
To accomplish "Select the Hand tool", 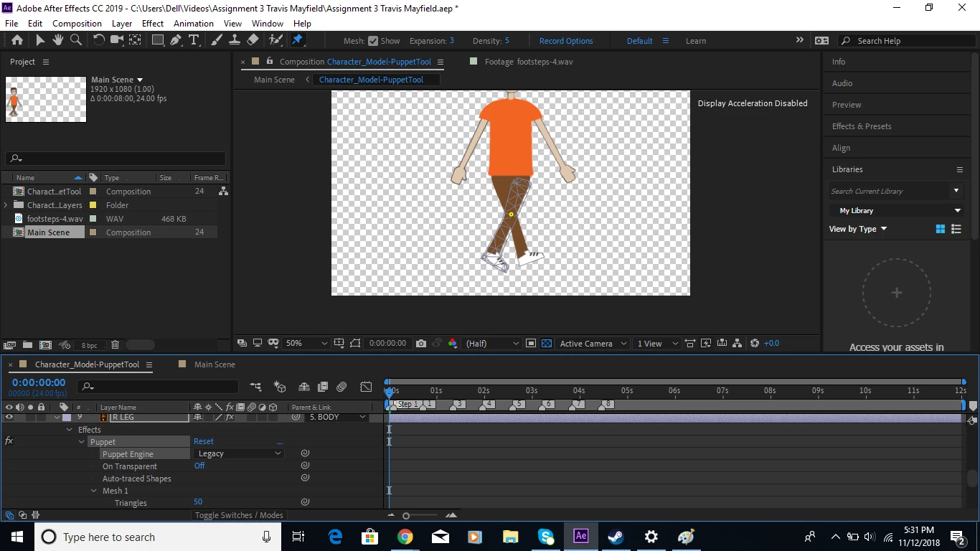I will click(58, 41).
